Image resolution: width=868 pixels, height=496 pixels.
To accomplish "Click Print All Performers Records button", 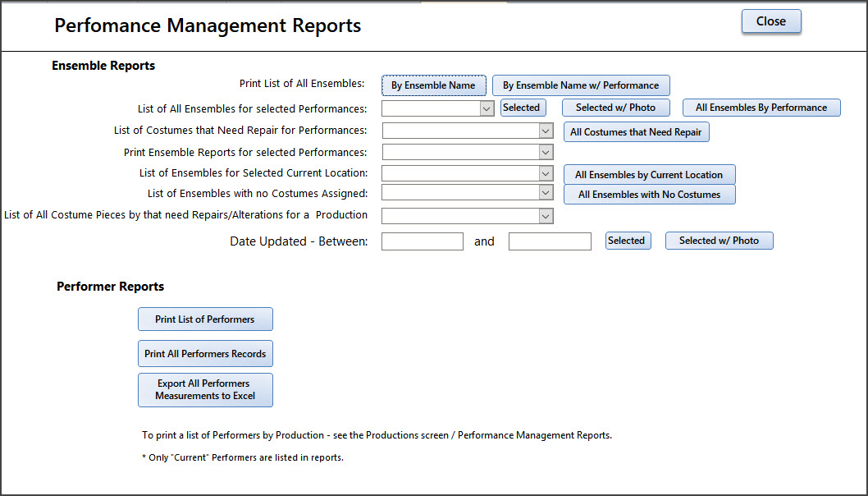I will pos(205,354).
